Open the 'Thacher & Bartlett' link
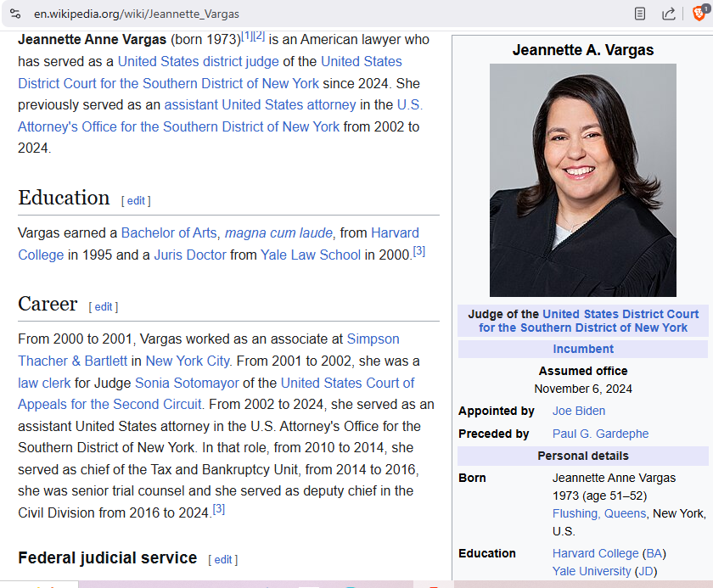713x588 pixels. (x=72, y=361)
